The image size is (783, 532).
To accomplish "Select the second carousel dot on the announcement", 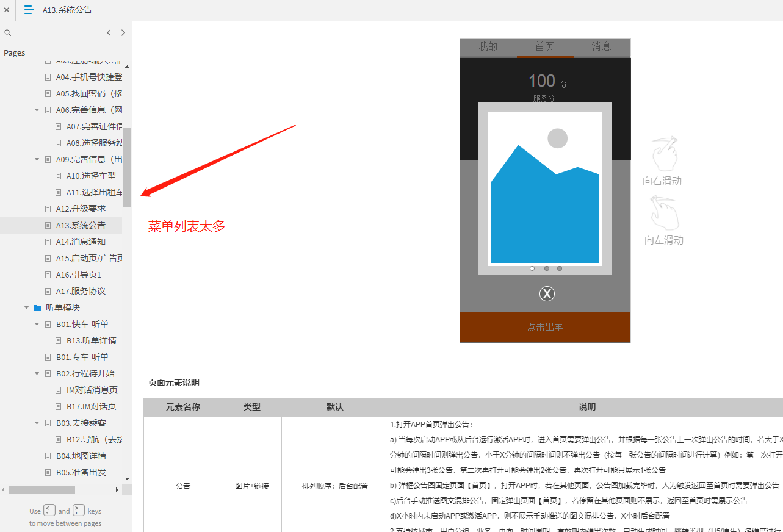I will [x=546, y=268].
